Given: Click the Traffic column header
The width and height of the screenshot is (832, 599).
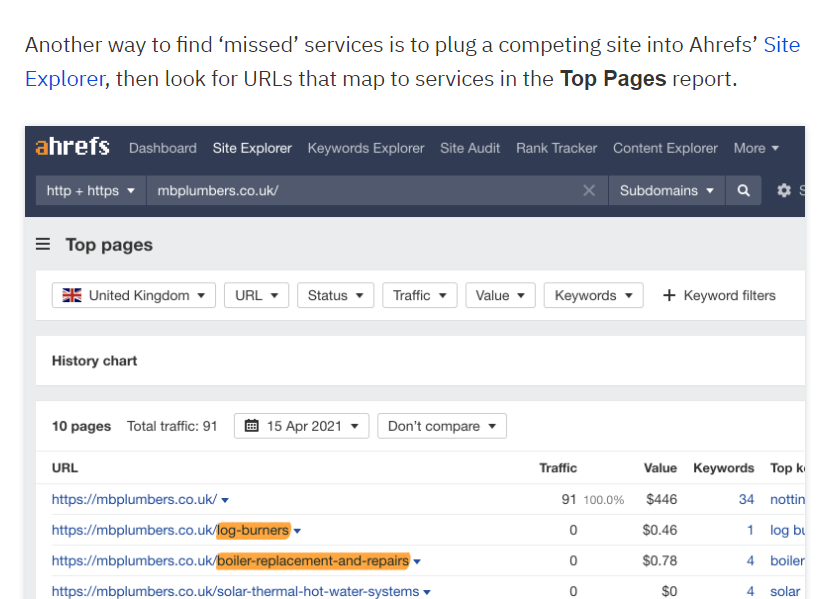Looking at the screenshot, I should pos(558,468).
